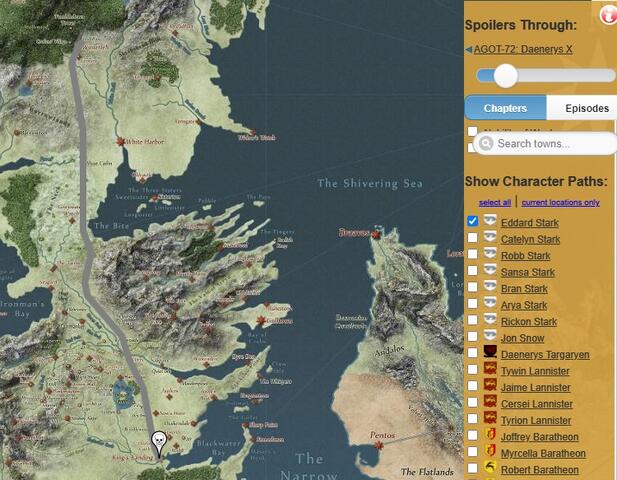617x480 pixels.
Task: Focus the Search towns input field
Action: [545, 143]
